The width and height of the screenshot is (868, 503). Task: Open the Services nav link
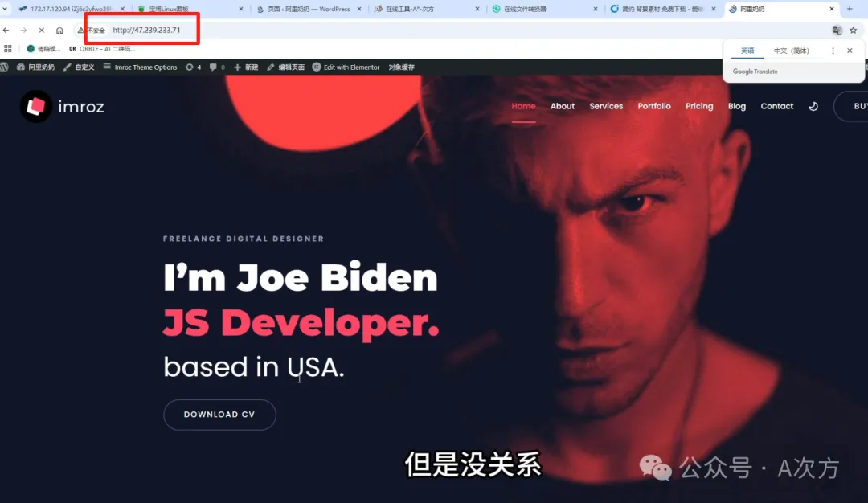tap(606, 106)
